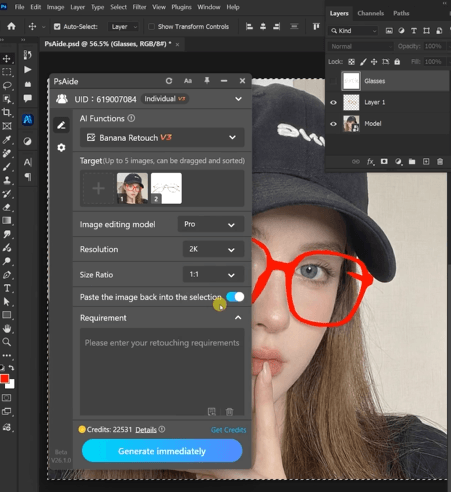Viewport: 451px width, 492px height.
Task: Hide the Model layer
Action: 333,124
